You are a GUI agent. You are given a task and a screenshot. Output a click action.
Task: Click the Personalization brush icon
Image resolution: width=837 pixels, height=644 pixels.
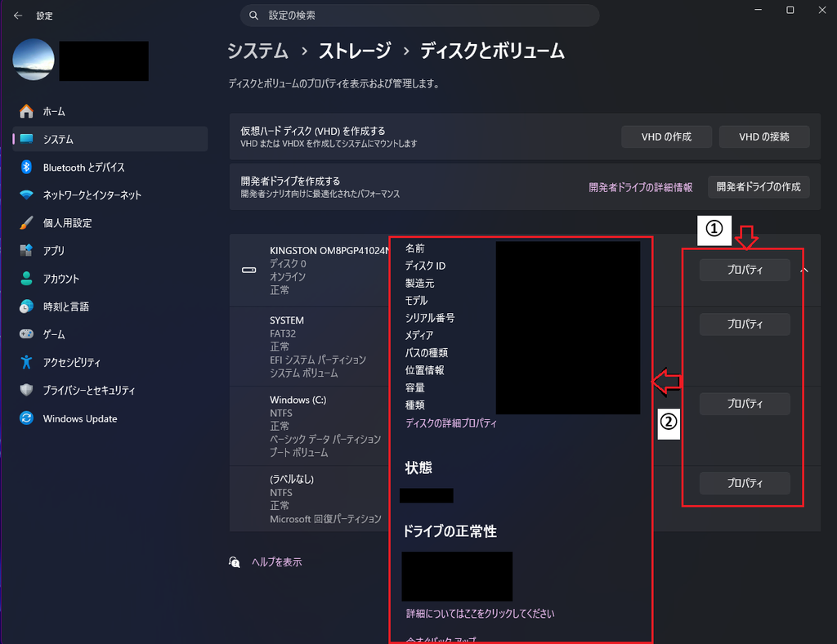26,222
